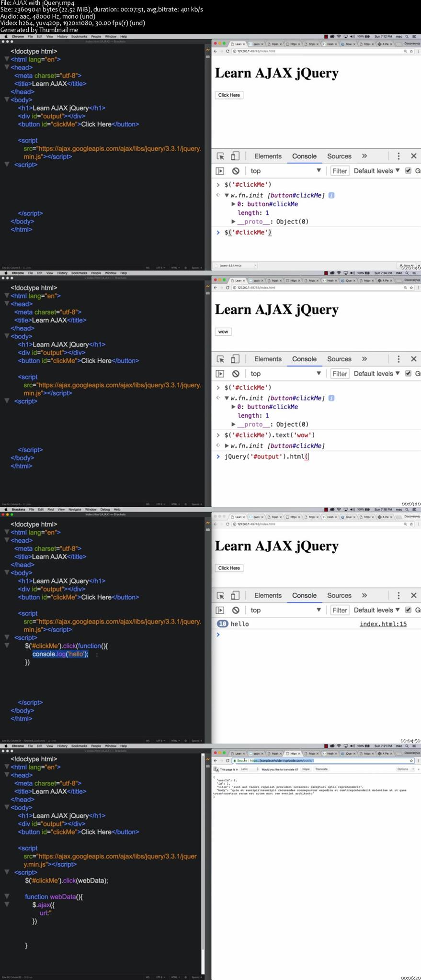Expand '0: button#clickMe' entry in 7:12 PM console

(x=233, y=204)
